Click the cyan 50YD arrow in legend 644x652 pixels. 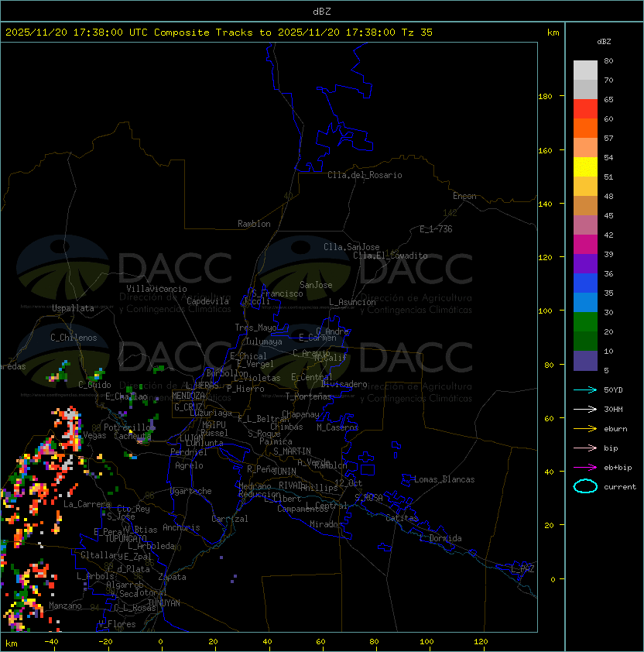click(x=585, y=389)
